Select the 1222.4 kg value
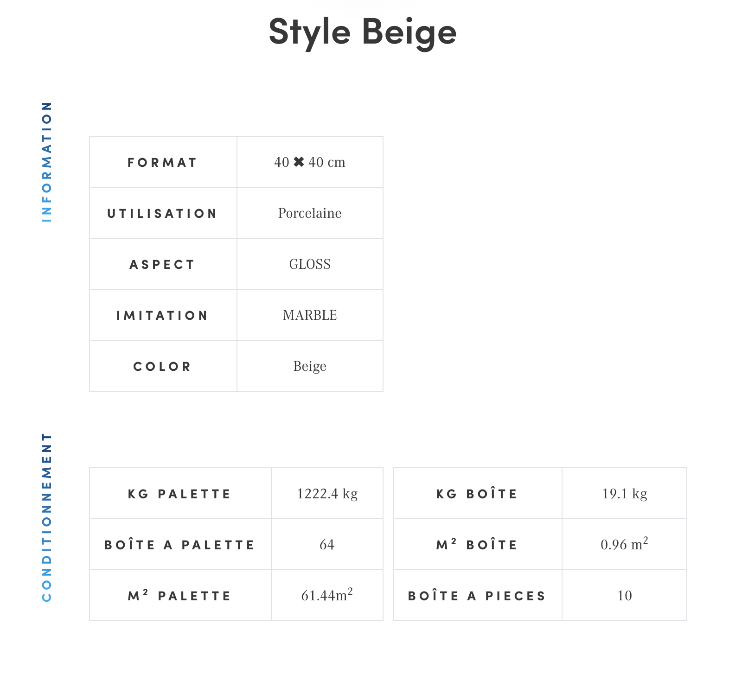729x700 pixels. (327, 494)
